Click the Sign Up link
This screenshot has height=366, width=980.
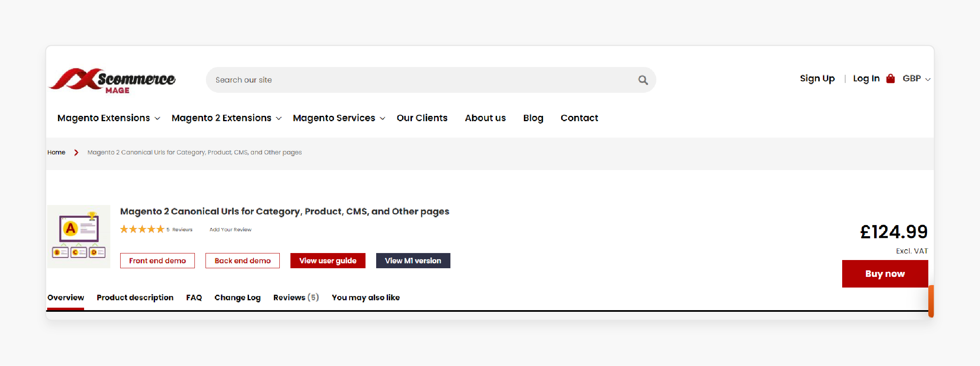coord(817,78)
